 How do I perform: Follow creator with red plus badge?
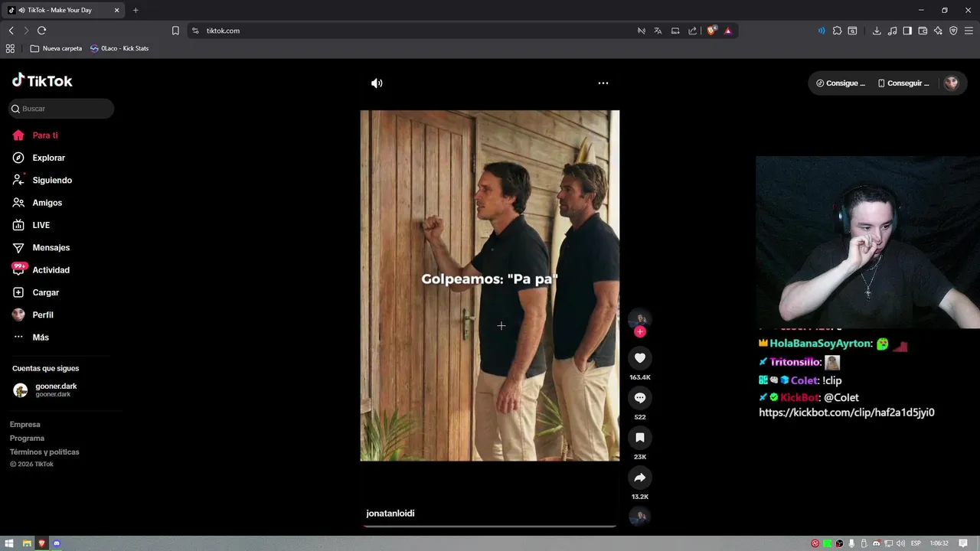pos(640,331)
